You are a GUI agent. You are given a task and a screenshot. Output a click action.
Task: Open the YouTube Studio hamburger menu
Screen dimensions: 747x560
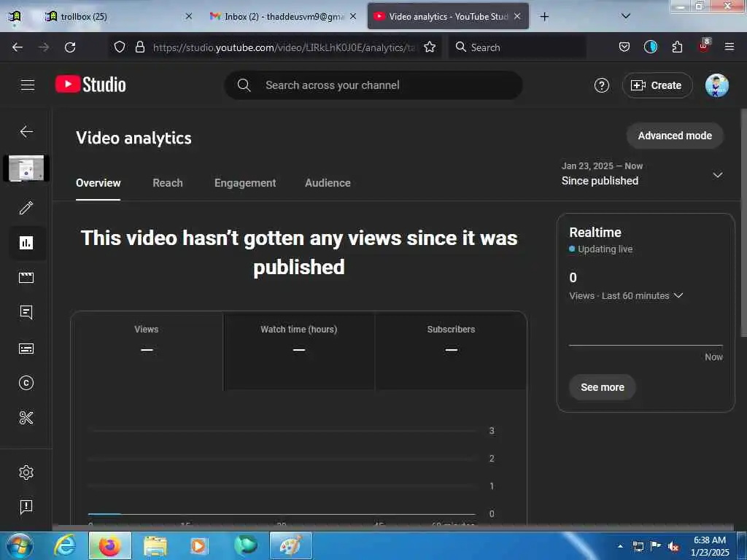[28, 85]
